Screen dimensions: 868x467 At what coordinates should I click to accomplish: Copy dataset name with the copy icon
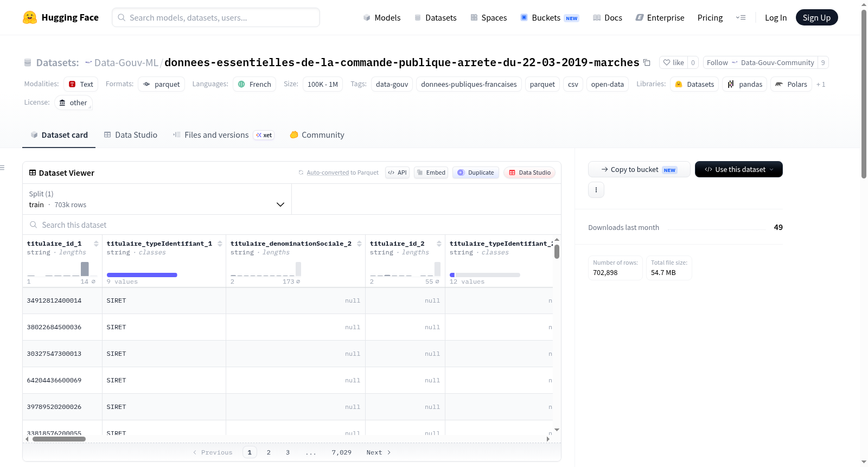tap(647, 62)
